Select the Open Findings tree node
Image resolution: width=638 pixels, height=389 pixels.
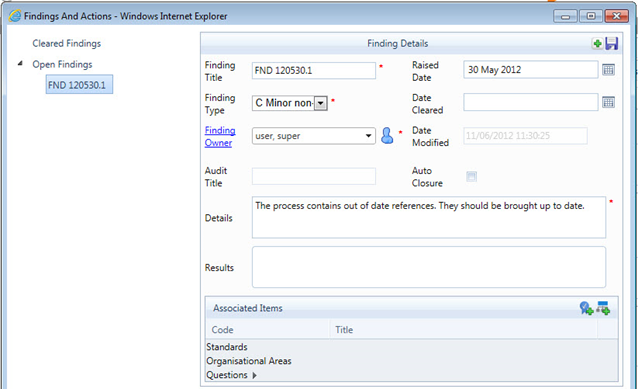[62, 64]
